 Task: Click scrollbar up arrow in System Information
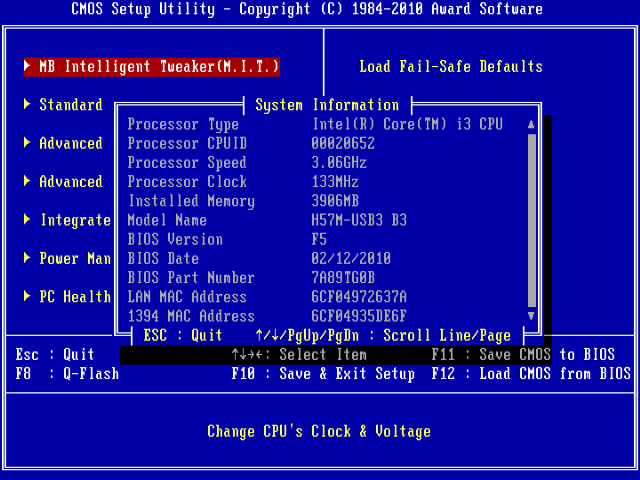tap(531, 124)
